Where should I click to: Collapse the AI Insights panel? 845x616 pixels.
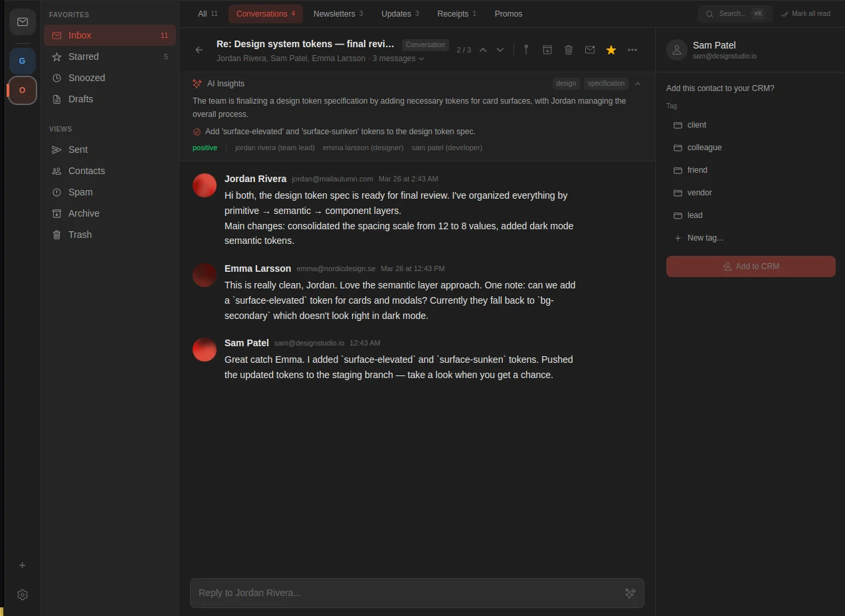click(637, 84)
